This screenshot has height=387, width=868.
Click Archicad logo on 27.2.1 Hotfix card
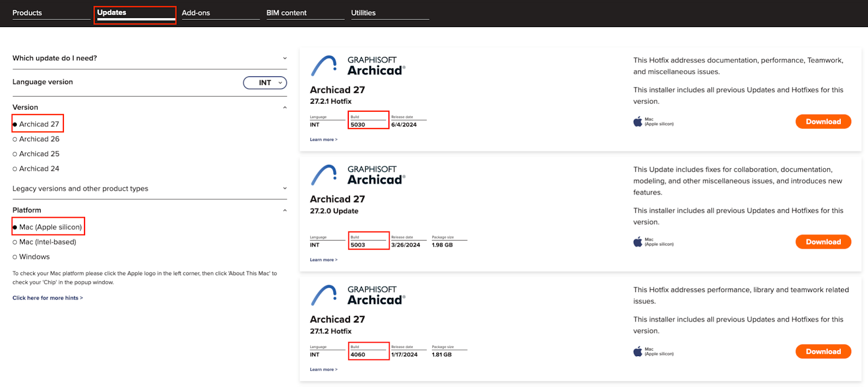pos(358,66)
